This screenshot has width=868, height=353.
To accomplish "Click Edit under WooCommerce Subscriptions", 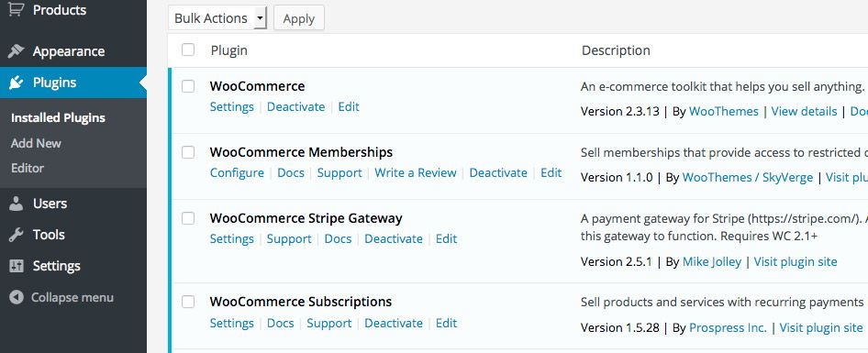I will (x=446, y=323).
